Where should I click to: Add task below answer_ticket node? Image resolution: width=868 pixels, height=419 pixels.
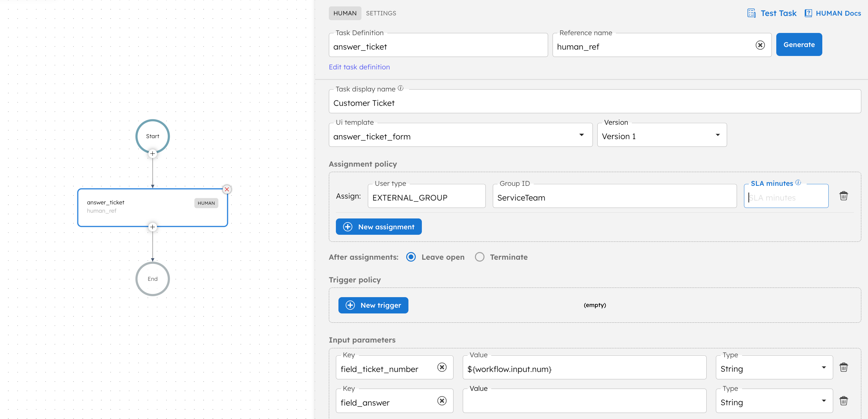pos(153,227)
